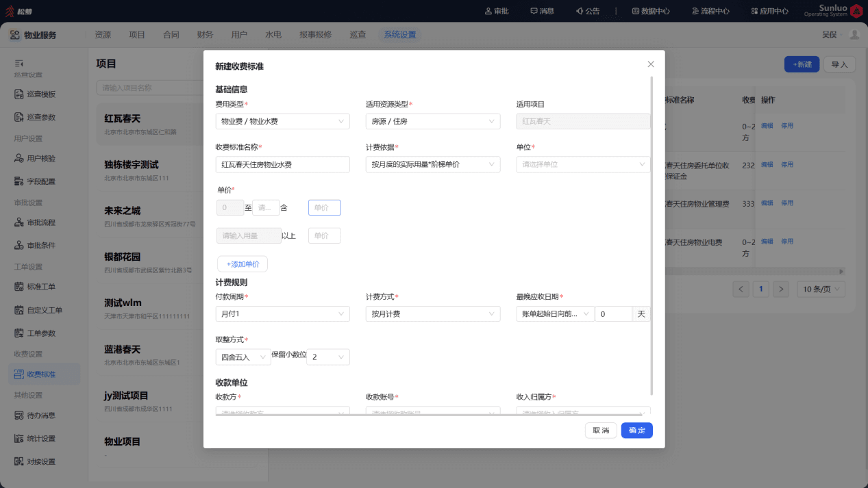The height and width of the screenshot is (488, 868).
Task: Open the 取整方式 四舍五入 dropdown
Action: pyautogui.click(x=243, y=357)
